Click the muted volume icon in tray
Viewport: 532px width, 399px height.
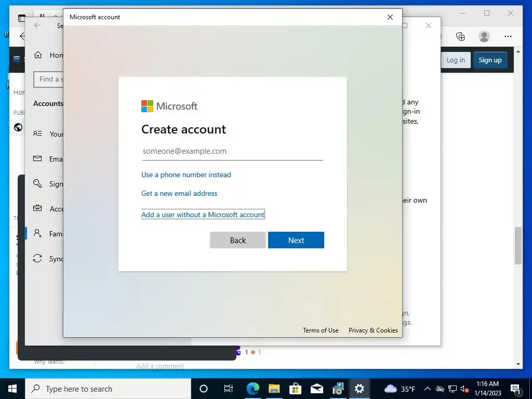[464, 389]
